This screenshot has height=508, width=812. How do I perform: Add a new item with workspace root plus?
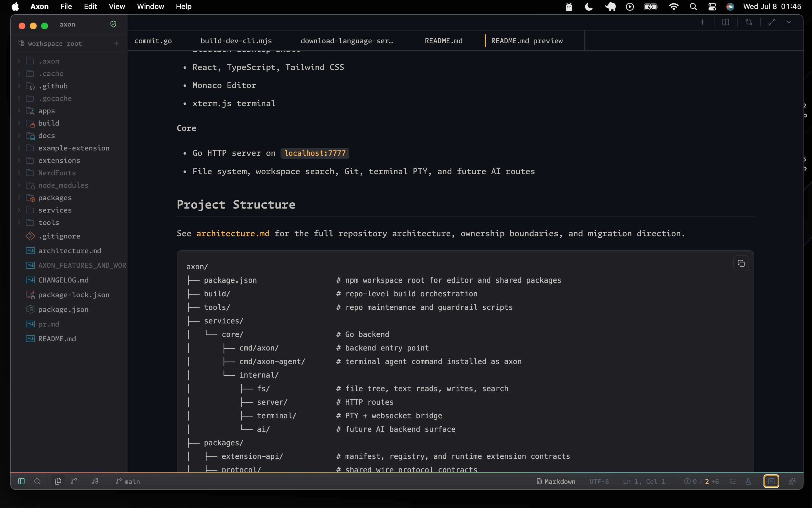[x=117, y=43]
